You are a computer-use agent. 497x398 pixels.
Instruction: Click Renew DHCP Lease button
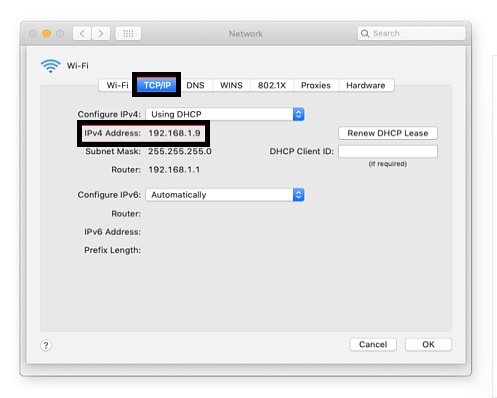[x=388, y=133]
